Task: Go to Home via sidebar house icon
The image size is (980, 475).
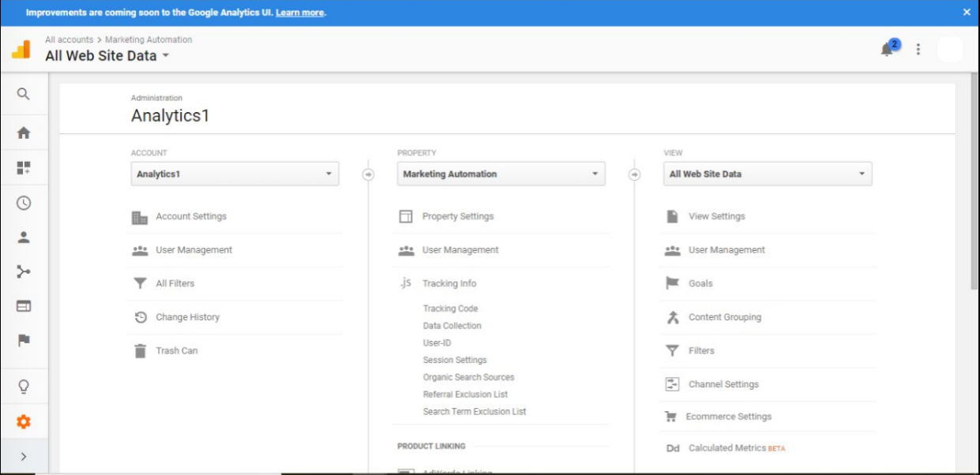Action: 24,133
